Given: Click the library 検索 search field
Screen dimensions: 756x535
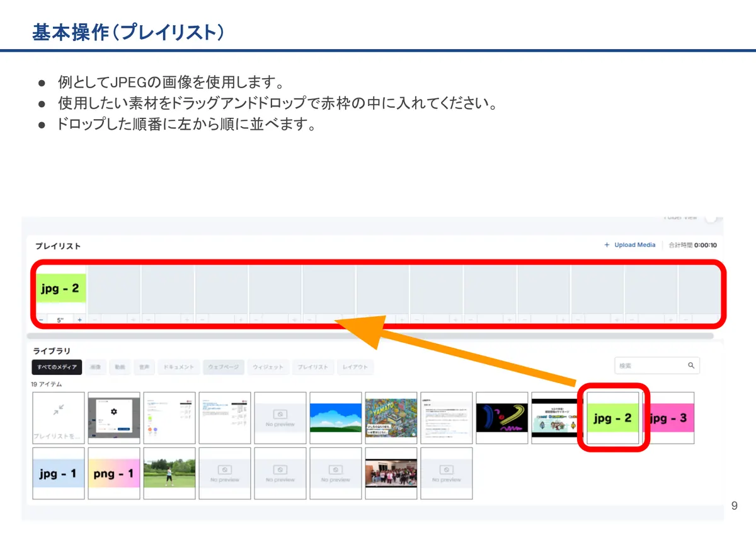Looking at the screenshot, I should [657, 365].
